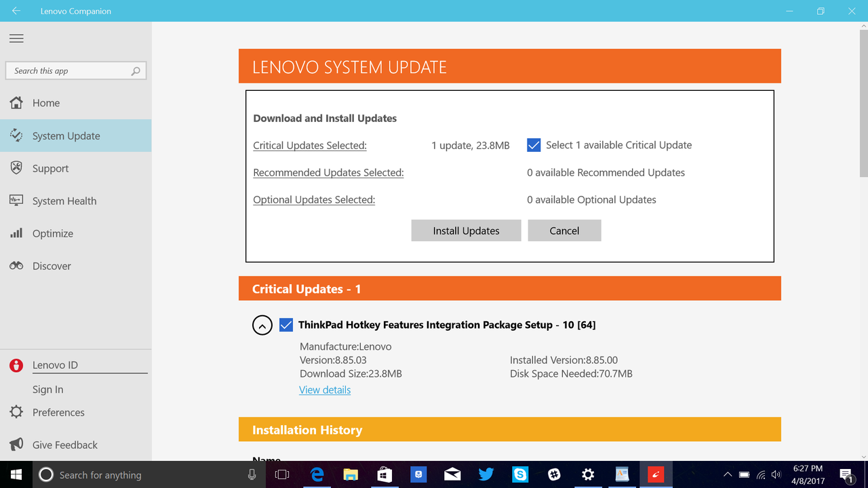Go back using the title bar arrow
868x488 pixels.
[x=16, y=11]
